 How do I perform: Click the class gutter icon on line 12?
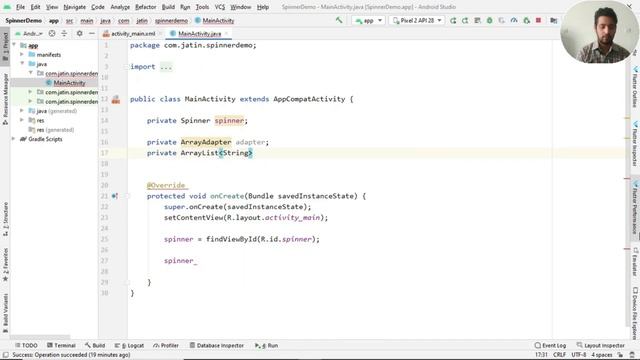click(116, 99)
